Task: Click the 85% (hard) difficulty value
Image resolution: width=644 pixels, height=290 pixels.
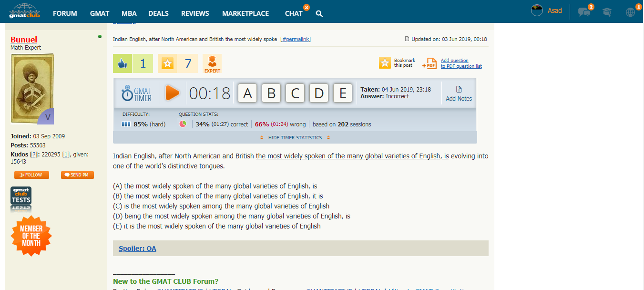Action: click(x=150, y=124)
